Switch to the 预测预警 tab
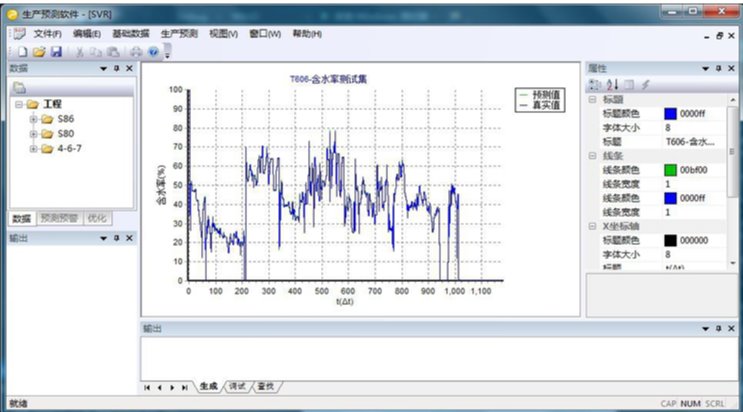The width and height of the screenshot is (743, 412). 59,219
